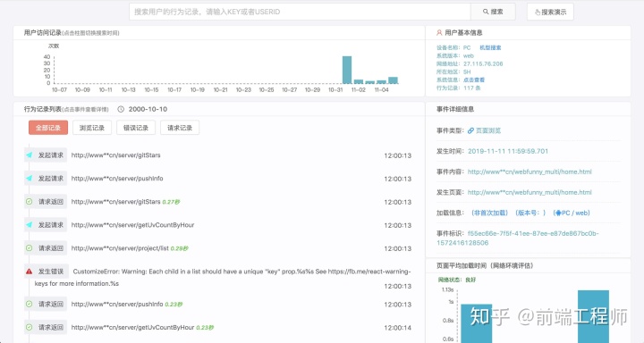Switch to the 浏览记录 tab
The image size is (644, 343).
[x=91, y=128]
